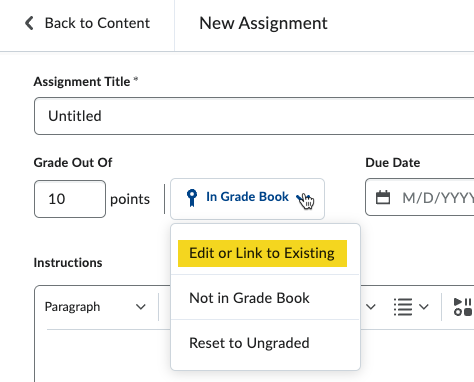Expand the chevron left of list icon
Image resolution: width=474 pixels, height=382 pixels.
(371, 307)
